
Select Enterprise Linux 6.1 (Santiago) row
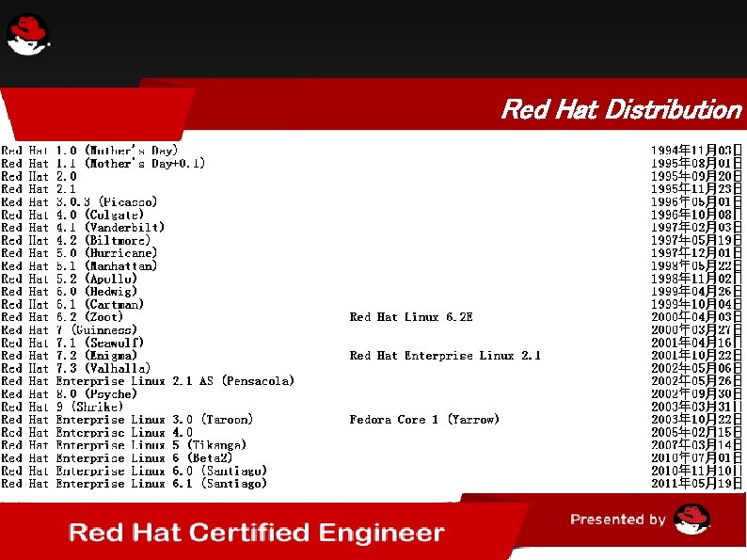[x=134, y=484]
